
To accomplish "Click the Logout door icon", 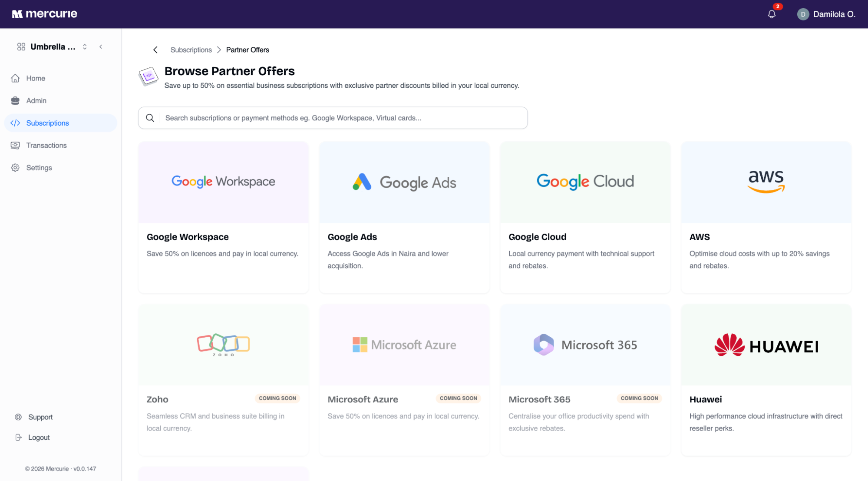I will [x=18, y=437].
